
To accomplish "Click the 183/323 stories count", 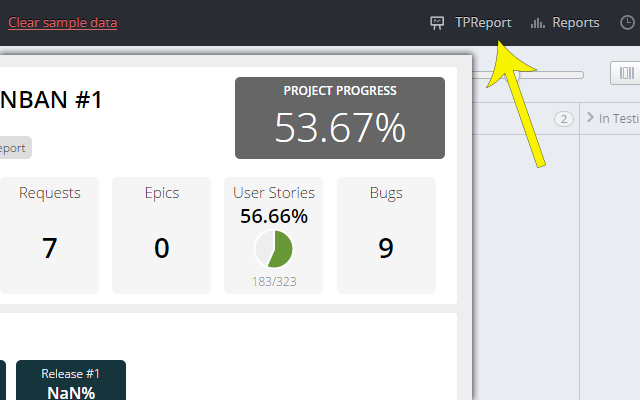I will click(x=274, y=282).
